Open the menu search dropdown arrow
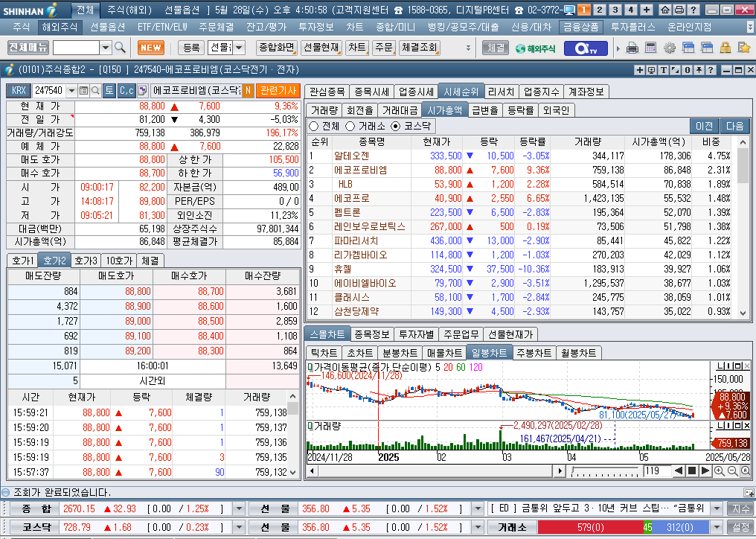 coord(106,48)
